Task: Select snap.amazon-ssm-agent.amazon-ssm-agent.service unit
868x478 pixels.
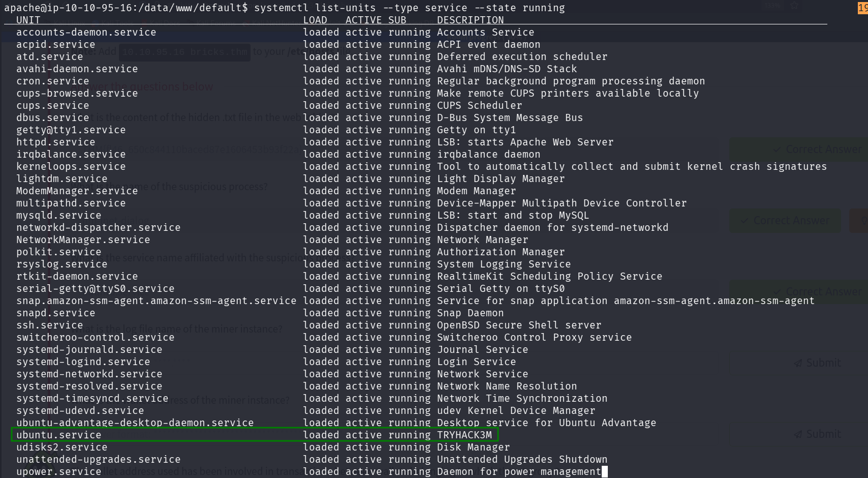Action: (156, 301)
